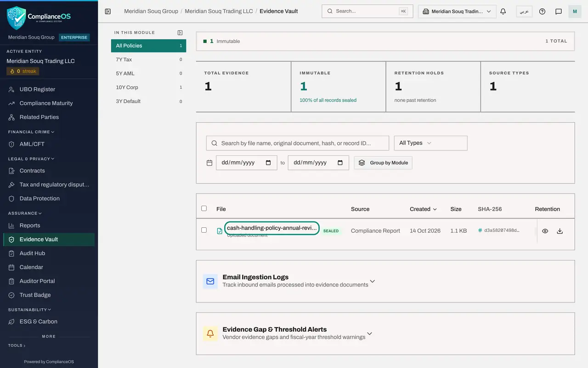Switch language to Arabic
The width and height of the screenshot is (588, 368).
click(524, 11)
